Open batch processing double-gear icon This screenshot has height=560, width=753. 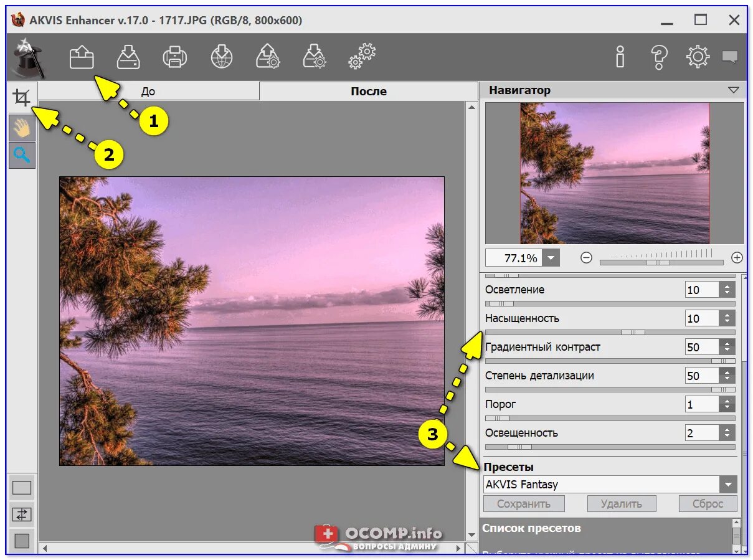[x=362, y=56]
